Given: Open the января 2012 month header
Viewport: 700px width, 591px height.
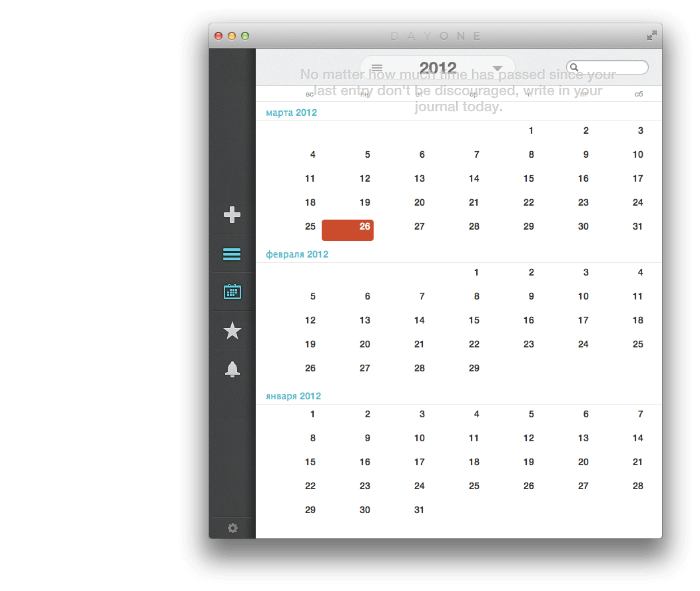Looking at the screenshot, I should coord(293,396).
